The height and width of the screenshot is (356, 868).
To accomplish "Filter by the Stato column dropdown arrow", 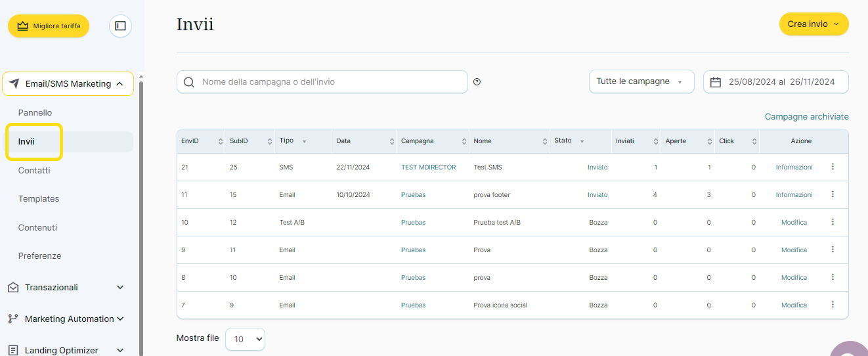I will [582, 141].
